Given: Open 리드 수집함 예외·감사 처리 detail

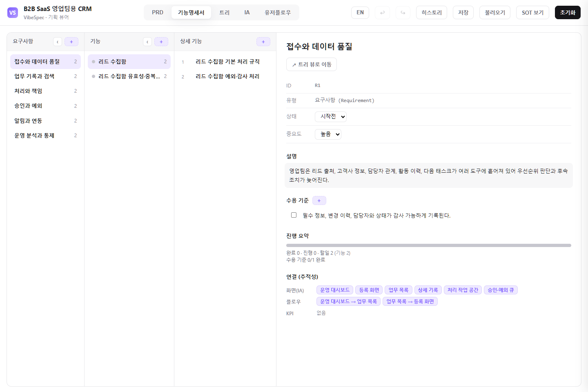Looking at the screenshot, I should (x=225, y=76).
